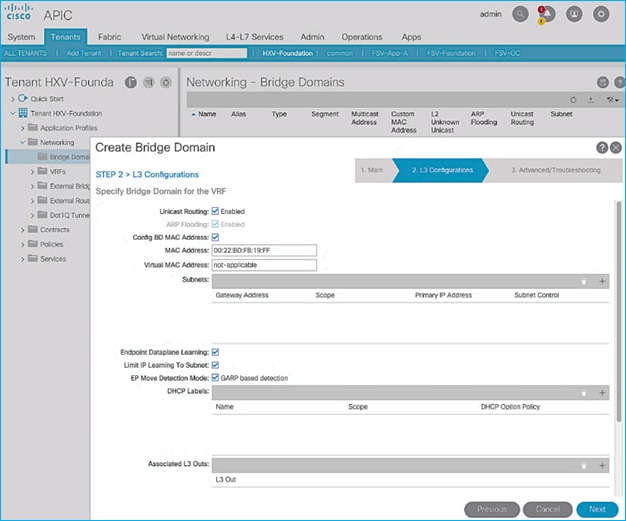626x521 pixels.
Task: Click circular icon at top of Networking panel
Action: tap(602, 82)
